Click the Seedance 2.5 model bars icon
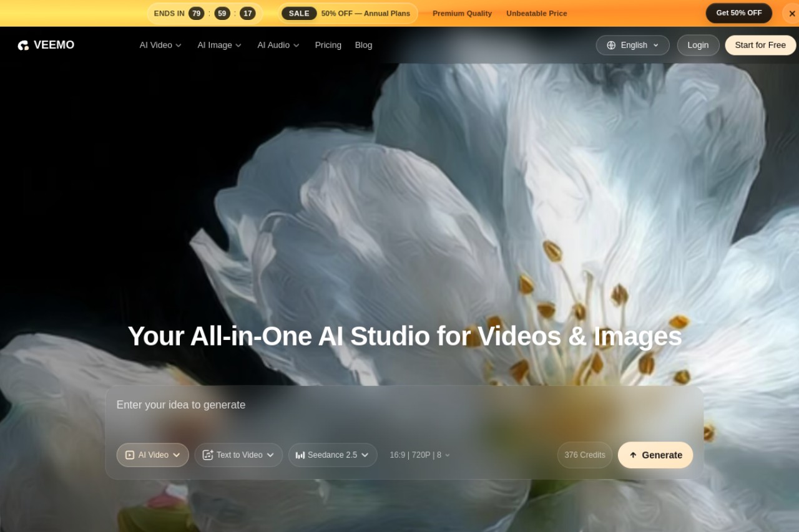 click(300, 455)
